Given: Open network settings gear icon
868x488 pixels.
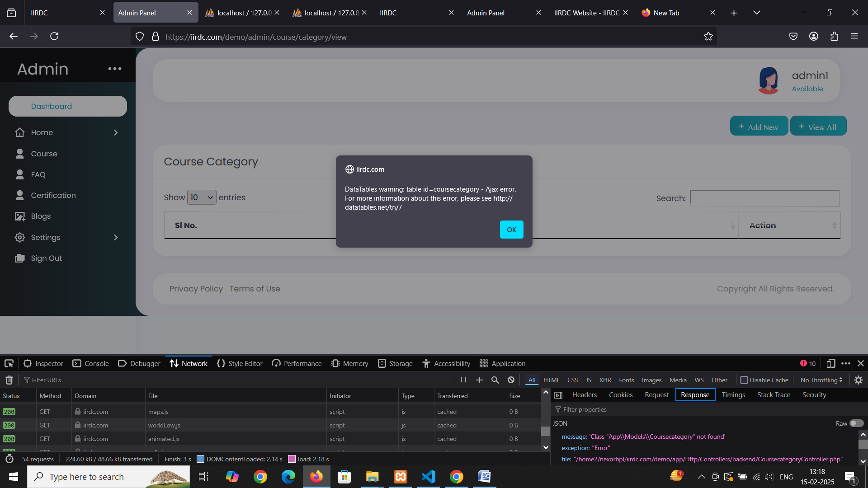Looking at the screenshot, I should 859,380.
